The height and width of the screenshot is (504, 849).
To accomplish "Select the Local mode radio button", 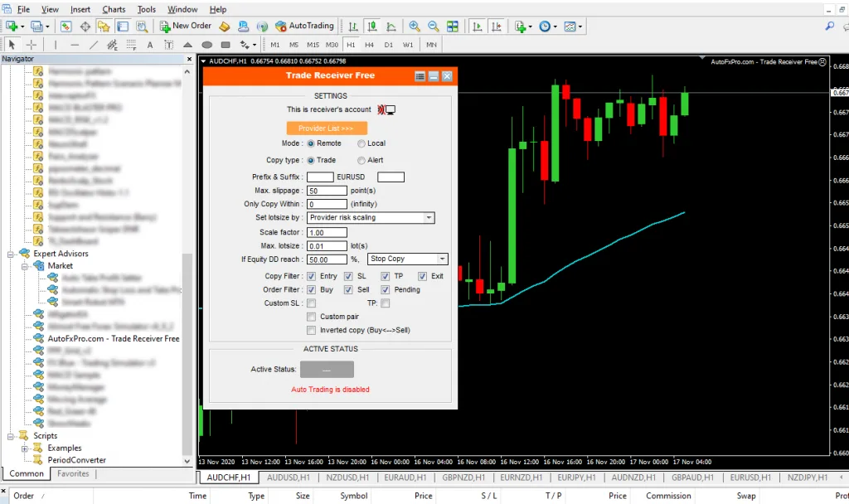I will point(361,143).
